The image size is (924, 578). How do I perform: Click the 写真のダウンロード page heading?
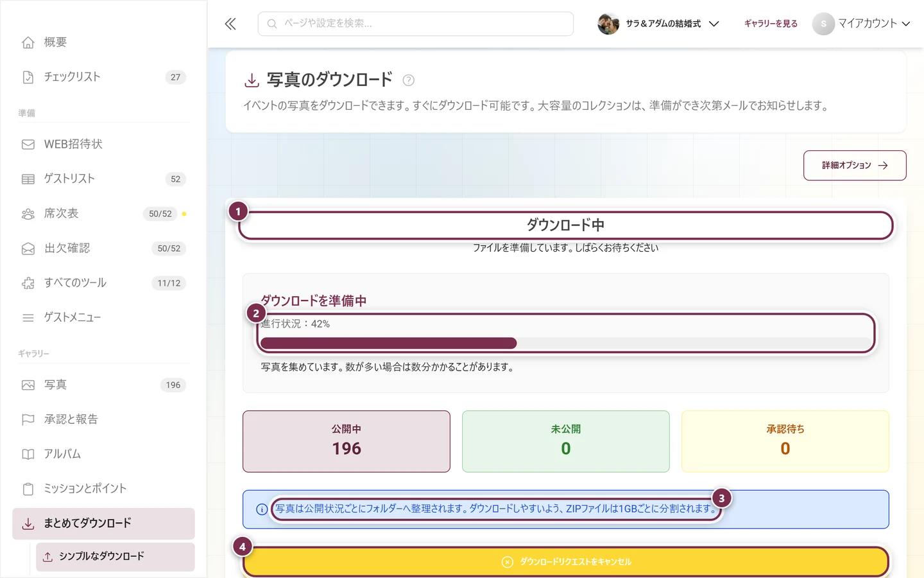point(330,80)
